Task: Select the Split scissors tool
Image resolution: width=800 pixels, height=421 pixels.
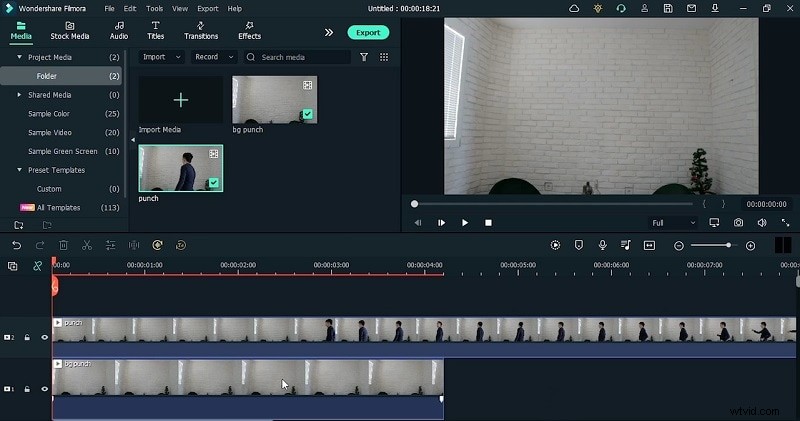Action: tap(87, 245)
